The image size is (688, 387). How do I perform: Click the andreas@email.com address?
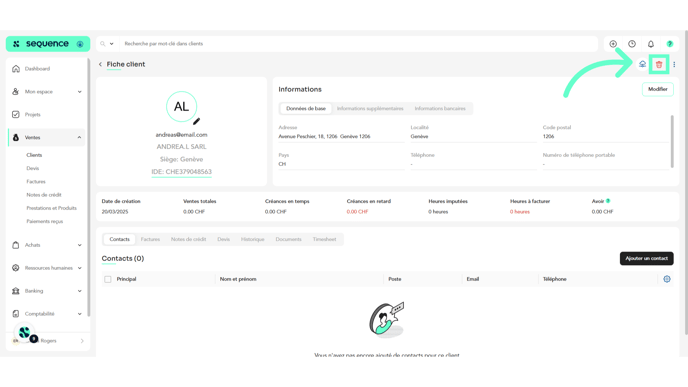(181, 135)
